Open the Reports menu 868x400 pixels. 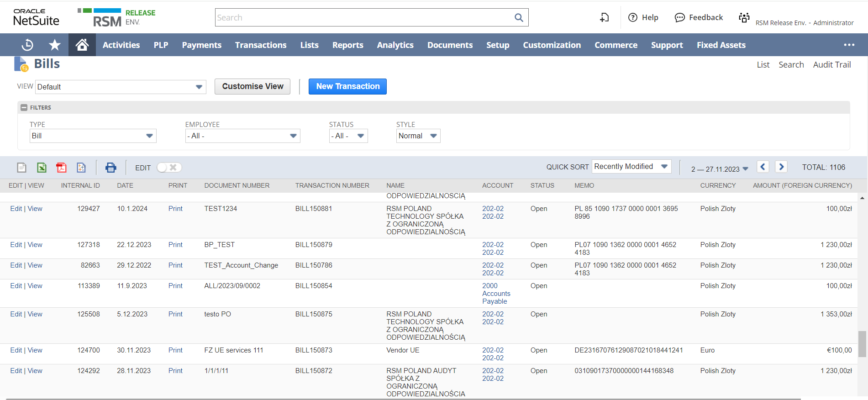coord(347,45)
